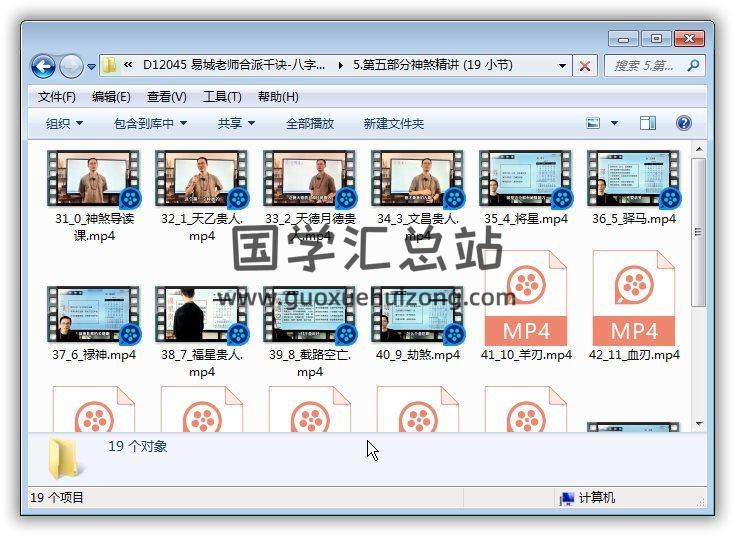This screenshot has height=536, width=735.
Task: Expand the address bar history dropdown
Action: tap(563, 66)
